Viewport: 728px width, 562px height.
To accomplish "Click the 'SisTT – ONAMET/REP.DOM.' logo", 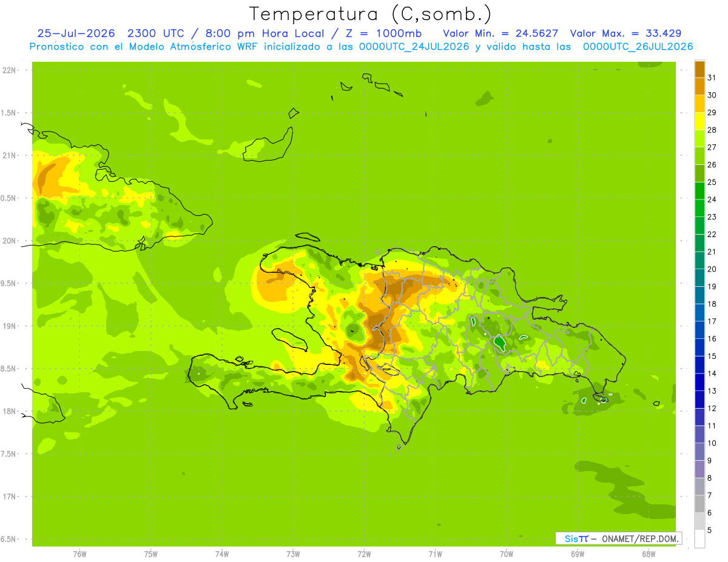I will pyautogui.click(x=619, y=538).
